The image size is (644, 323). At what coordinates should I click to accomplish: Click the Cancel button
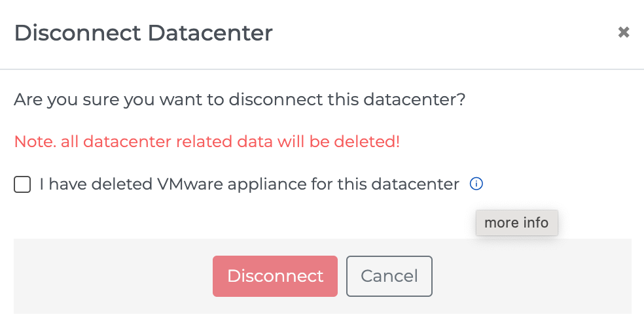point(389,276)
